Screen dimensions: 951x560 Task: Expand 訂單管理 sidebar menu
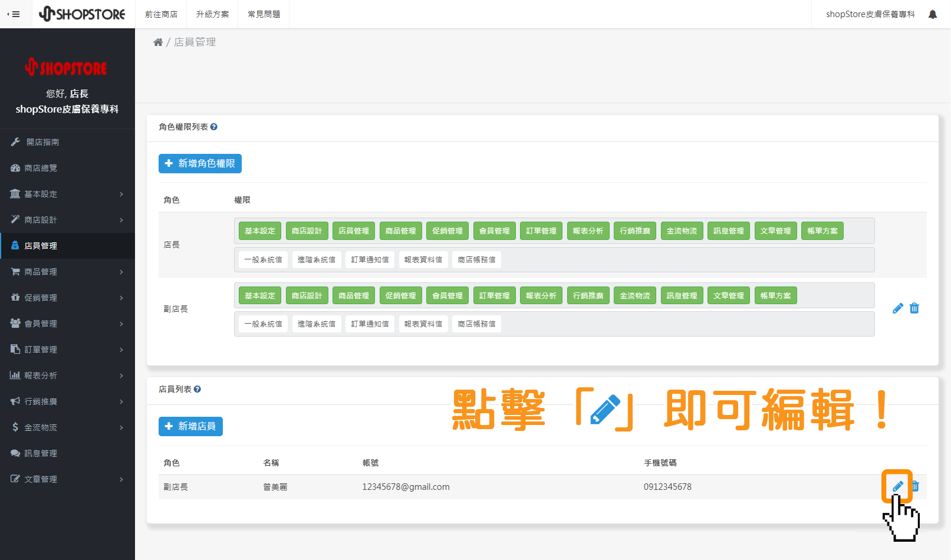pyautogui.click(x=67, y=350)
